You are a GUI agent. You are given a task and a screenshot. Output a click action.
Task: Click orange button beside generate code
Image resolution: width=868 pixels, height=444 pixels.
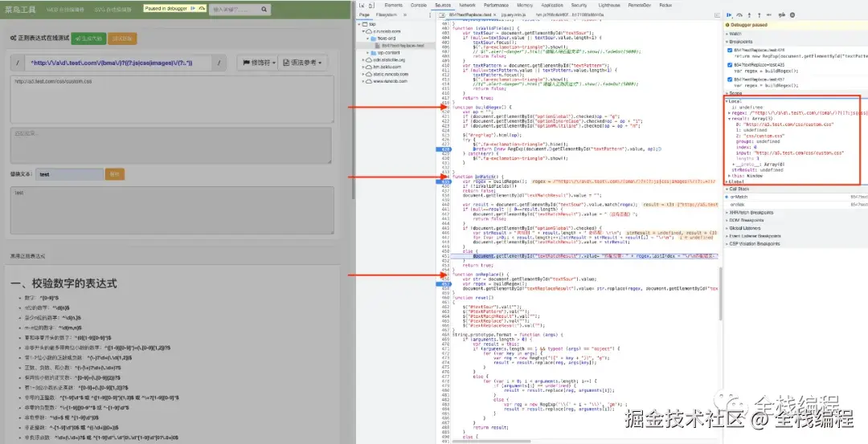pyautogui.click(x=122, y=39)
